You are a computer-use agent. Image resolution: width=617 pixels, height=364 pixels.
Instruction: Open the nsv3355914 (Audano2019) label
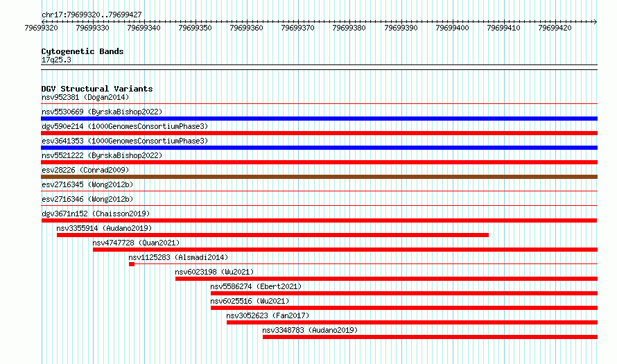(104, 228)
